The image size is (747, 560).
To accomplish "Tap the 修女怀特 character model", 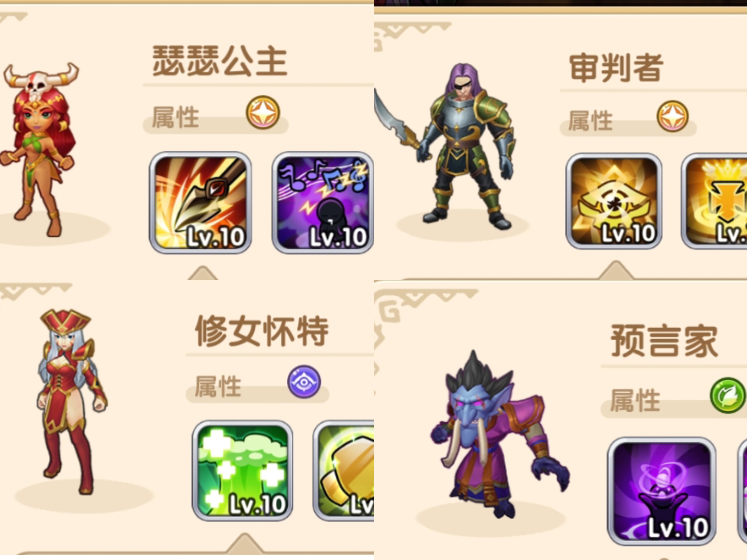I will 71,402.
